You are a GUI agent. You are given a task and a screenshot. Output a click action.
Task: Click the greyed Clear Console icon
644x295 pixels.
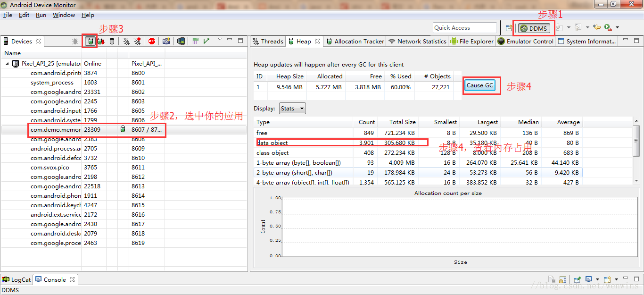point(552,279)
